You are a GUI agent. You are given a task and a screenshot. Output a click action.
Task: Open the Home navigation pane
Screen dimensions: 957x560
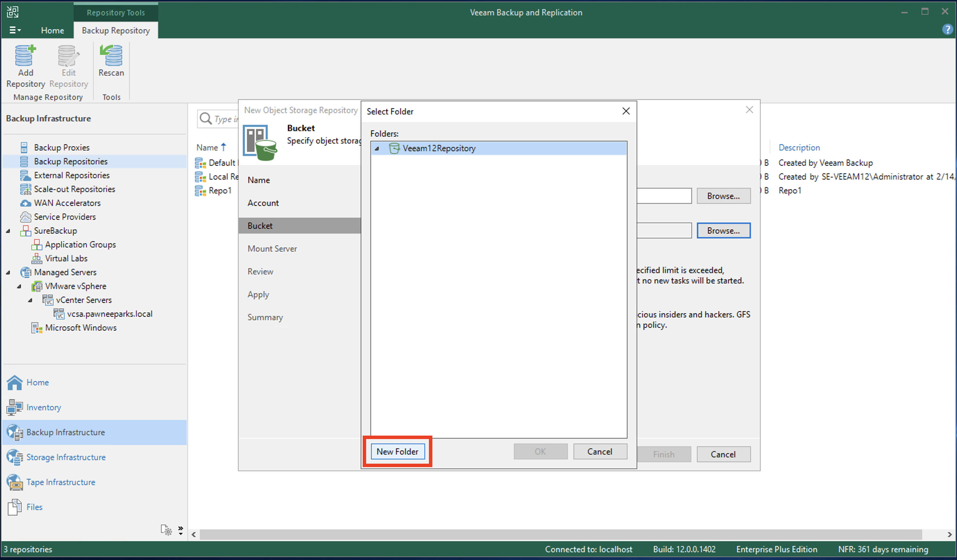click(x=37, y=382)
